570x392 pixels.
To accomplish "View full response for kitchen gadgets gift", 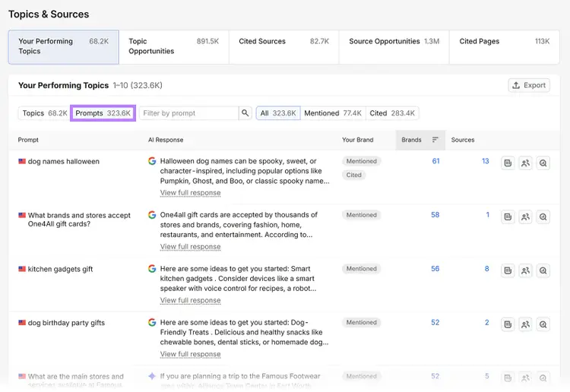I will (191, 300).
